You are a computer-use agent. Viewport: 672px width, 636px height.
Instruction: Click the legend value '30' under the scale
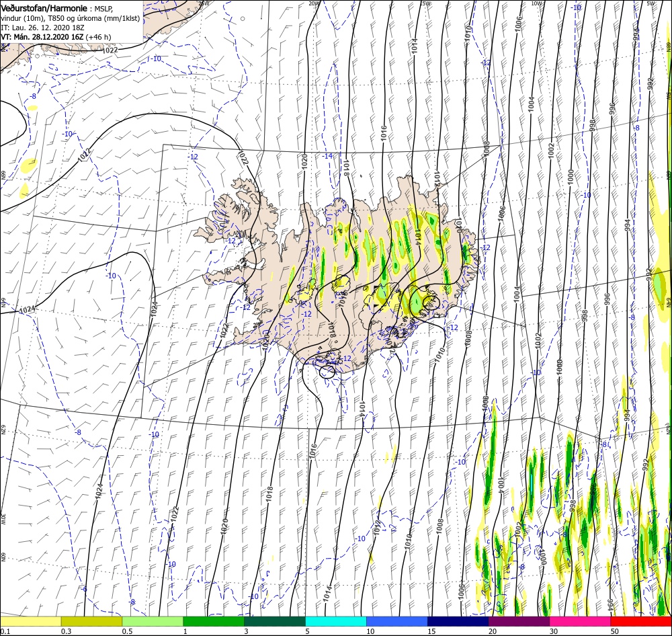coord(554,631)
